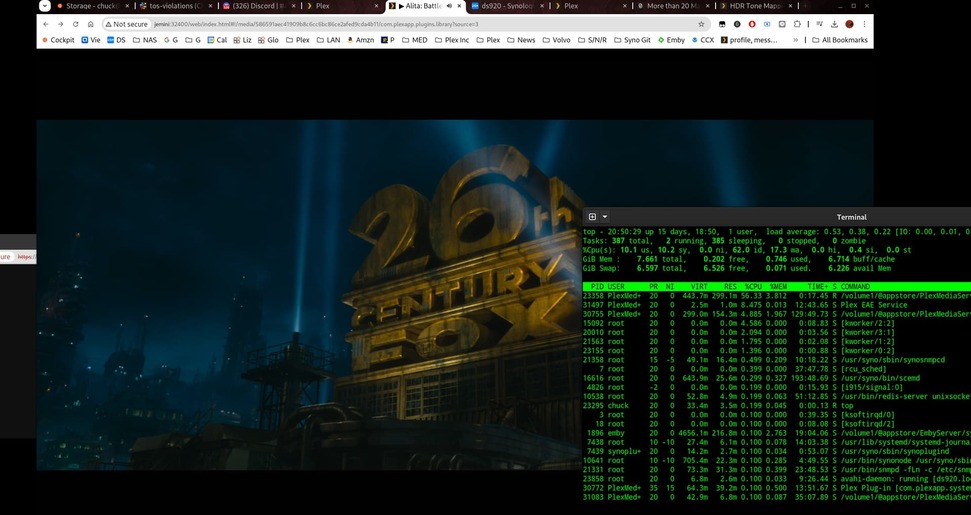
Task: Open the Syno Git bookmark folder
Action: coord(632,40)
